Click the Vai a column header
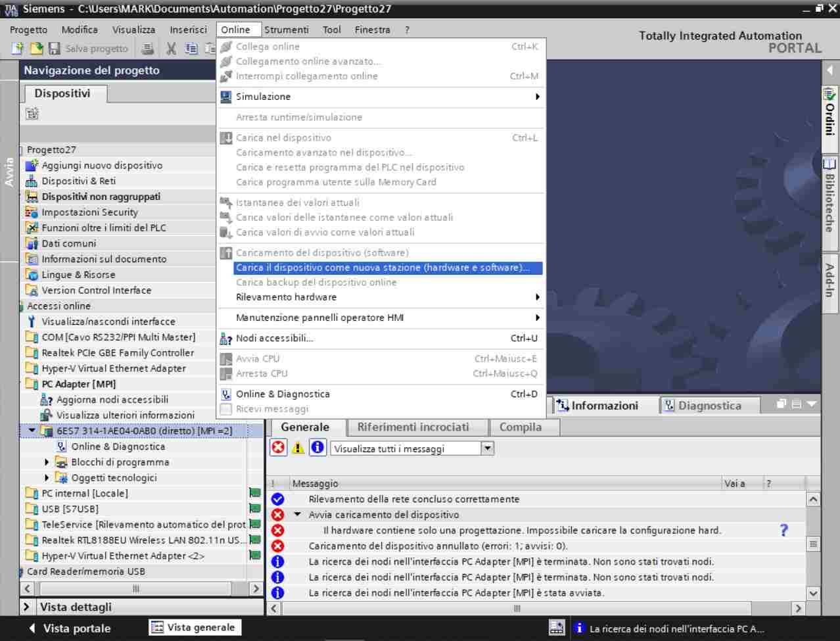Screen dimensions: 840x641 [741, 483]
